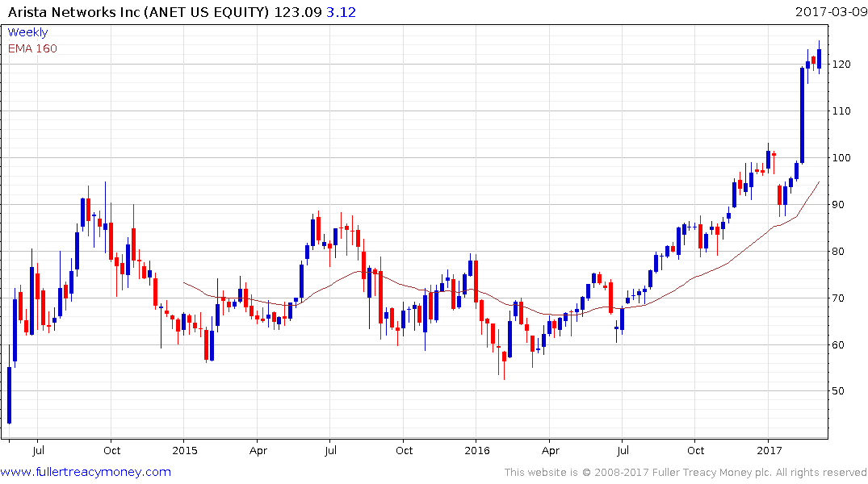
Task: Click the tall blue breakout candle rising to 119
Action: 802,115
